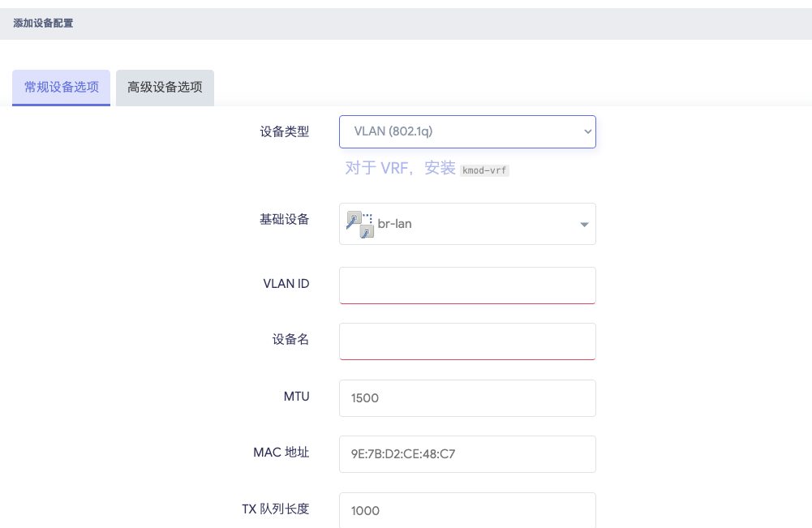Click the br-lan bridge device icon
This screenshot has width=812, height=528.
[360, 224]
